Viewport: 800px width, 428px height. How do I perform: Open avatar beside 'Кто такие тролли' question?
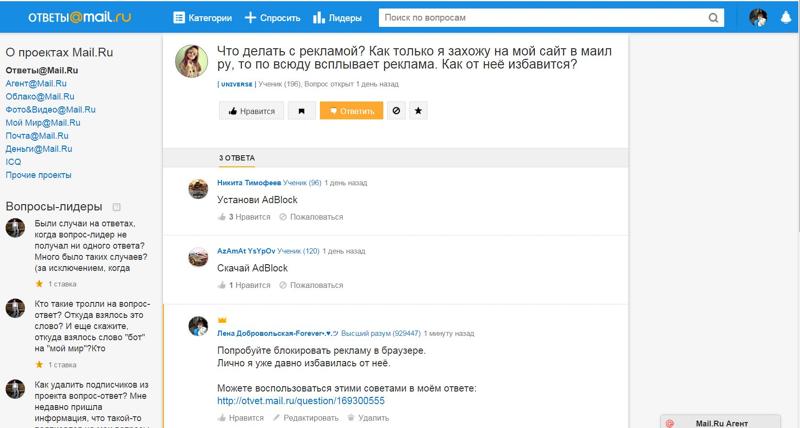15,308
